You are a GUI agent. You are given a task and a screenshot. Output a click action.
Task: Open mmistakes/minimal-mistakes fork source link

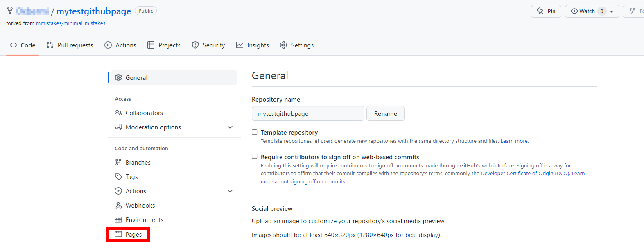click(x=70, y=23)
